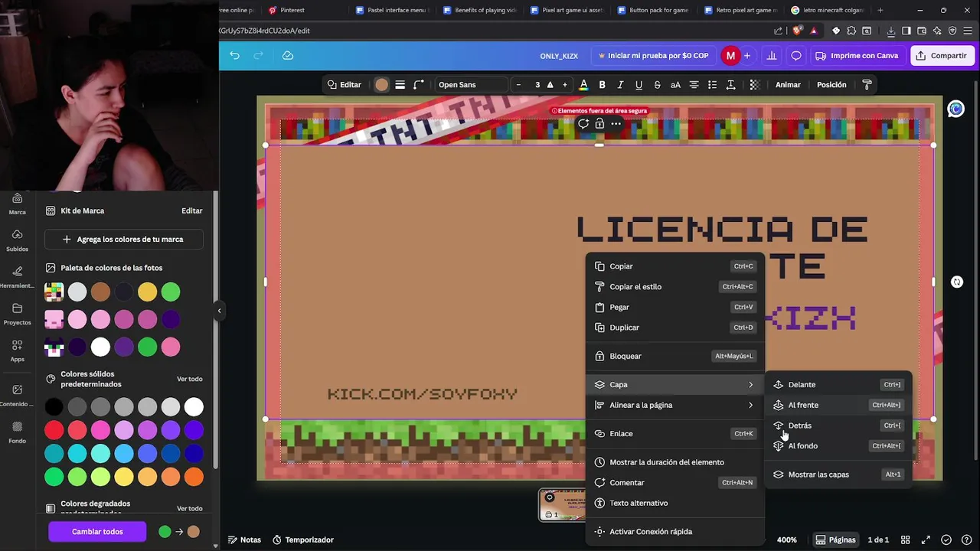Select Duplicar from context menu
The height and width of the screenshot is (551, 980).
click(x=675, y=328)
